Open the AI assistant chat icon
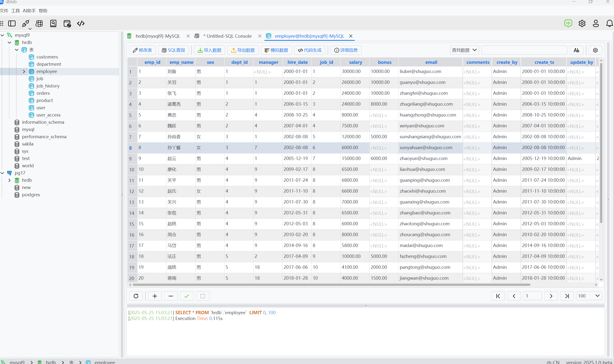This screenshot has height=364, width=614. [x=568, y=23]
